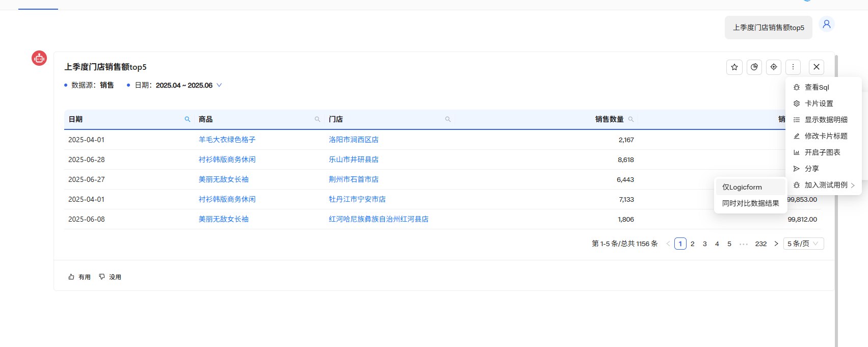The height and width of the screenshot is (347, 868).
Task: Click the user message bubble 上季度门店销售额top5
Action: [769, 28]
